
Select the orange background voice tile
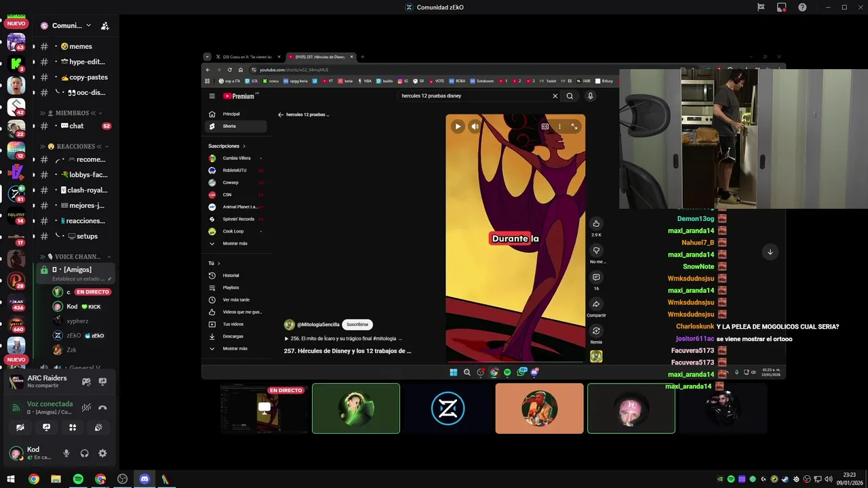click(x=539, y=409)
